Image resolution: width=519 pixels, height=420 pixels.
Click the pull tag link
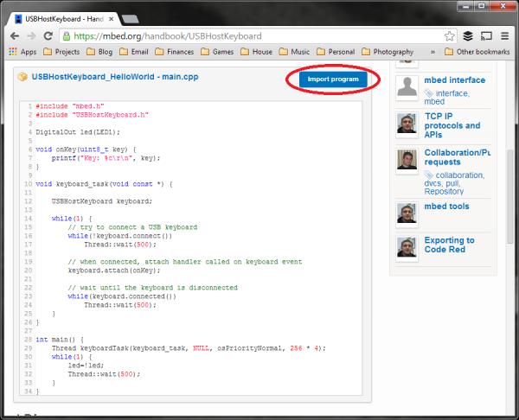[x=452, y=183]
